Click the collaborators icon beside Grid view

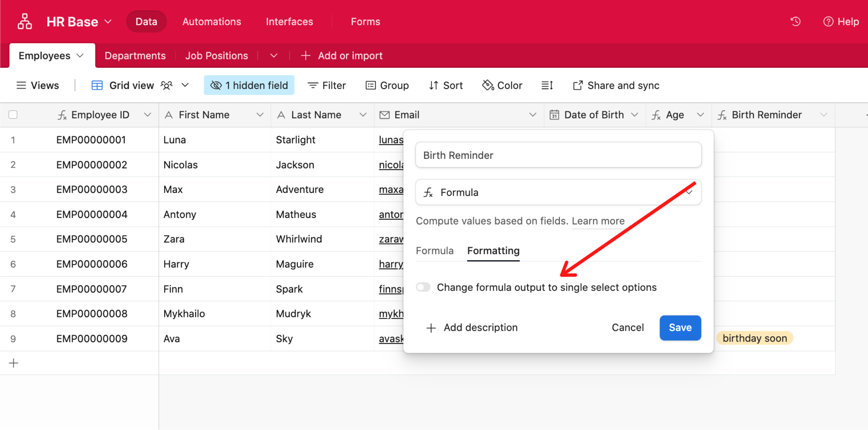[x=166, y=85]
